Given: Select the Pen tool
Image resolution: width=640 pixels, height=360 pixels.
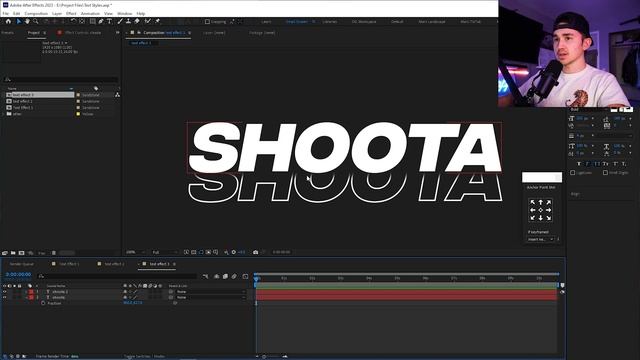Looking at the screenshot, I should coord(101,21).
